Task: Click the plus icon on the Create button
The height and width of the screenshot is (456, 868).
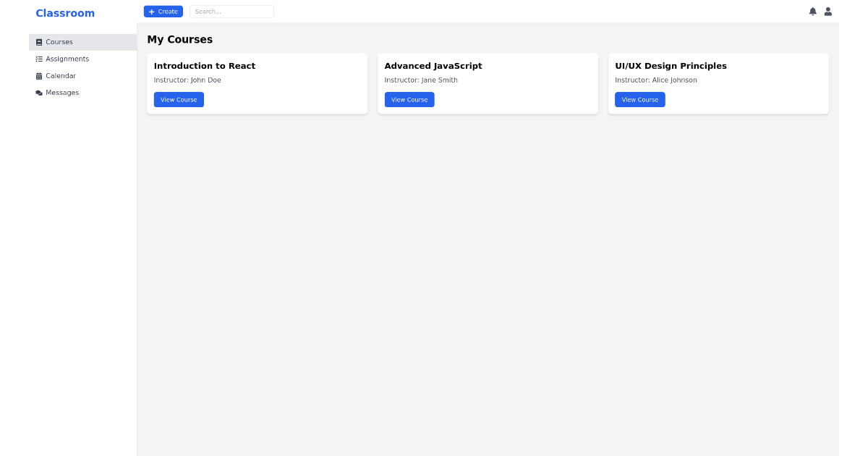Action: [153, 11]
